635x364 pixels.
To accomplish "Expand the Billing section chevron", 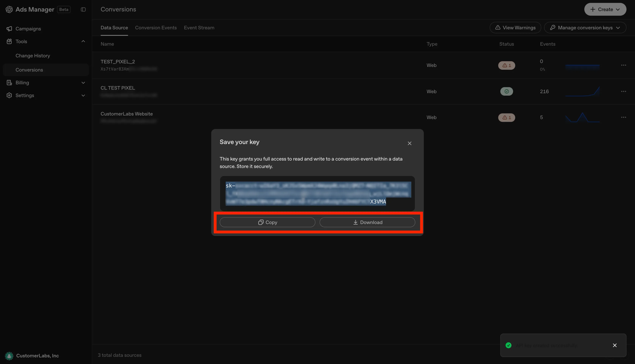I will click(83, 83).
